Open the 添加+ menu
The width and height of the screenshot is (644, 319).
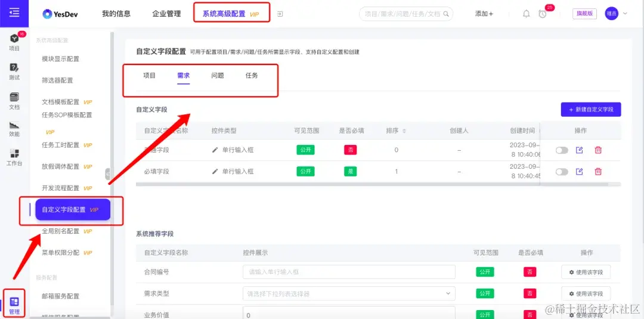(x=484, y=14)
